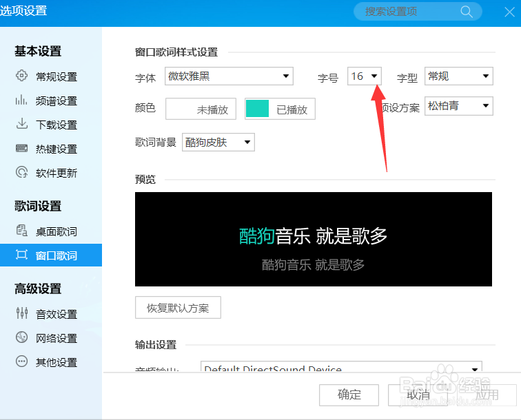The height and width of the screenshot is (420, 521).
Task: Open the 预设方案 preset scheme dropdown
Action: pyautogui.click(x=458, y=106)
